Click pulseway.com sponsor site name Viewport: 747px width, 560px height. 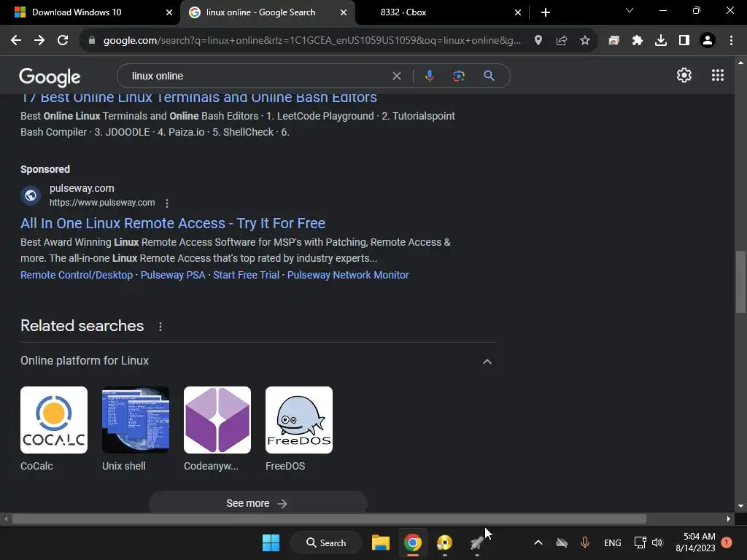pyautogui.click(x=82, y=189)
